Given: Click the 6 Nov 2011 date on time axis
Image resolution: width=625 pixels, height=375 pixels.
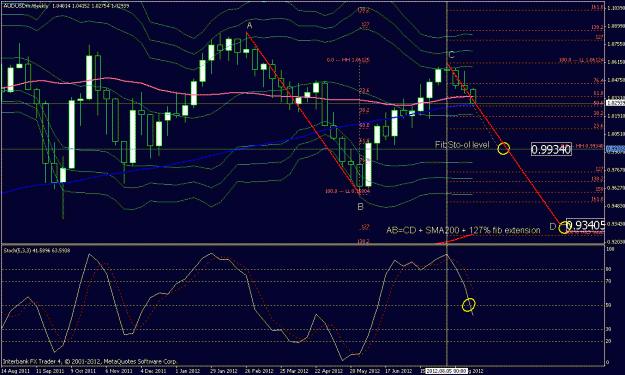Looking at the screenshot, I should click(x=118, y=371).
